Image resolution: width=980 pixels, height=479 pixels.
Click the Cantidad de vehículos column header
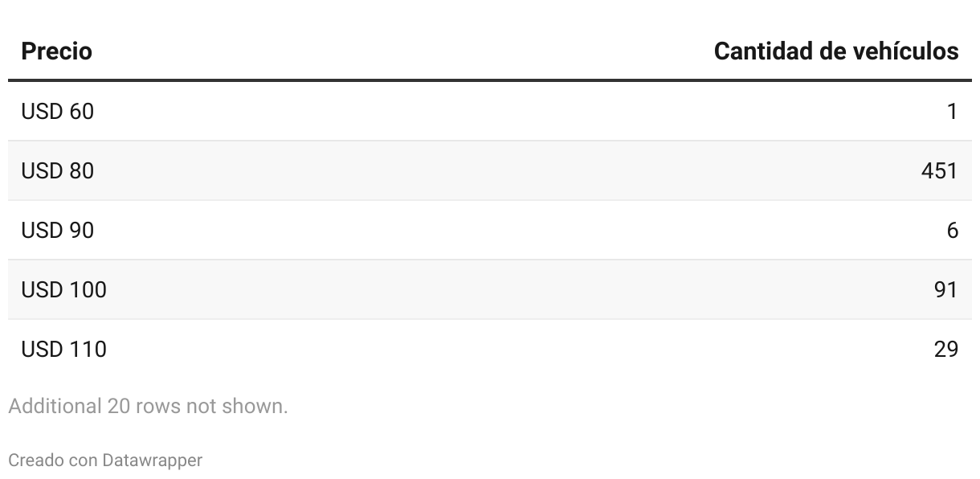pos(835,51)
